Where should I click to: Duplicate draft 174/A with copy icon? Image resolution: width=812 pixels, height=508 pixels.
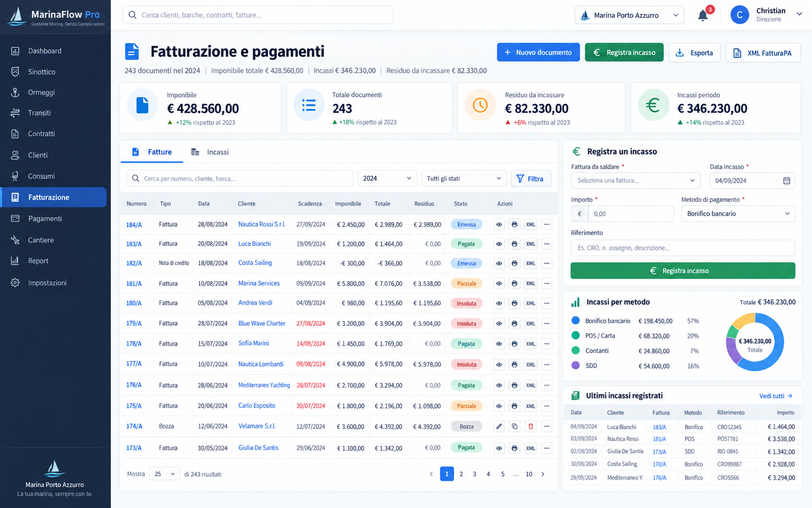(x=515, y=426)
